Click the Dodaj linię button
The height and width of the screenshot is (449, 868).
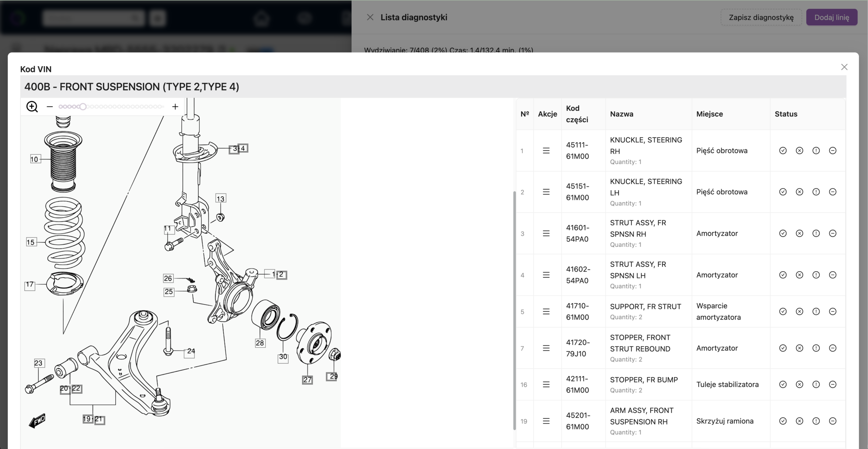832,17
